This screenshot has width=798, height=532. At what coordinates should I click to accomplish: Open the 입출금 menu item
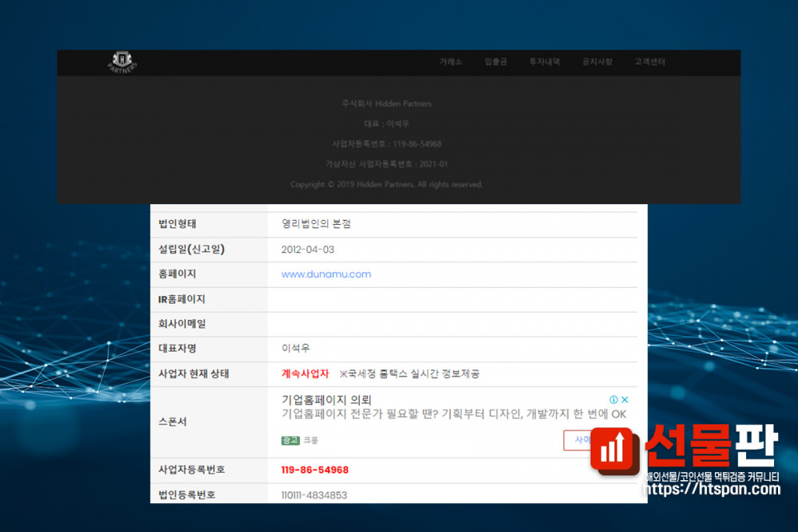click(496, 62)
